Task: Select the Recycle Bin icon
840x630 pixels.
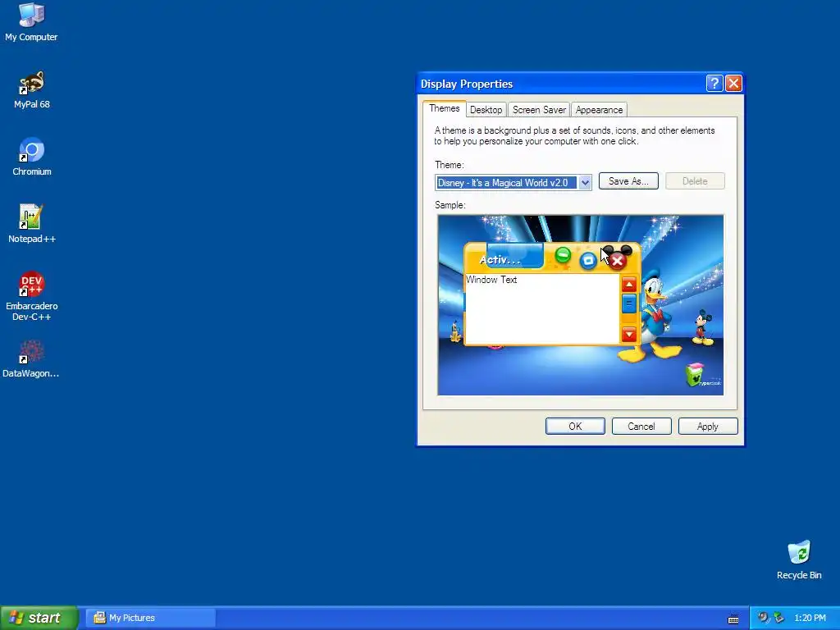Action: [799, 559]
